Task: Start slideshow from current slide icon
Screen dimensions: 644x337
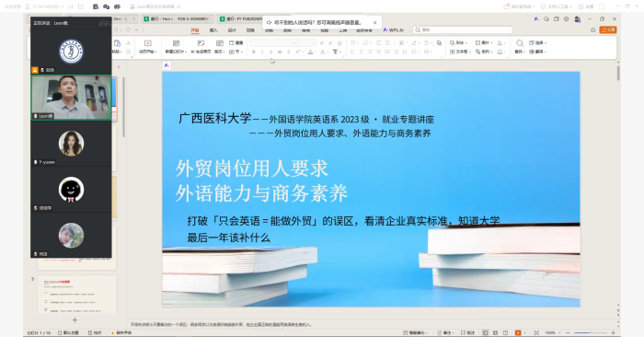Action: (148, 43)
